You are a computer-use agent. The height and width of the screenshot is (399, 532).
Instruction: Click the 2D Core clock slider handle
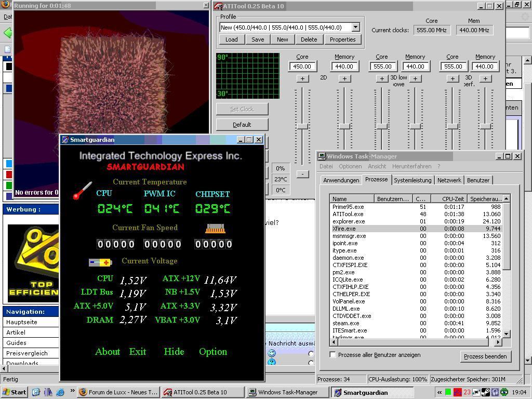tap(302, 126)
